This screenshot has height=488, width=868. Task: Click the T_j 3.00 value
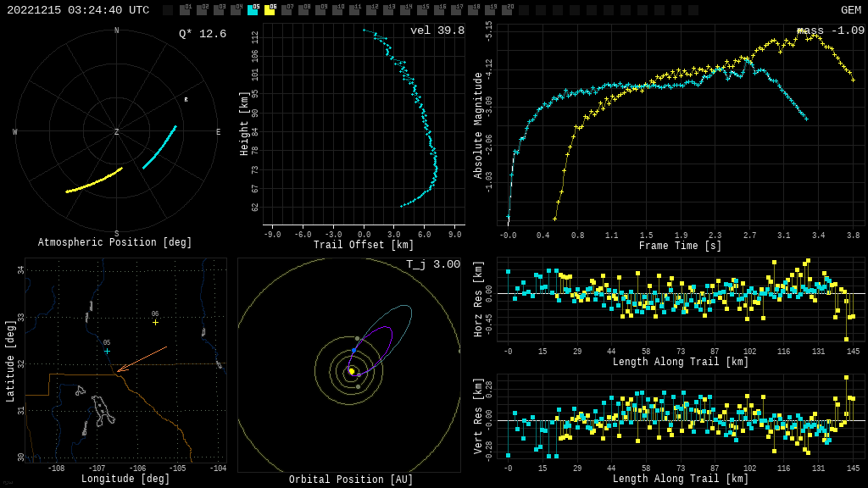coord(432,264)
